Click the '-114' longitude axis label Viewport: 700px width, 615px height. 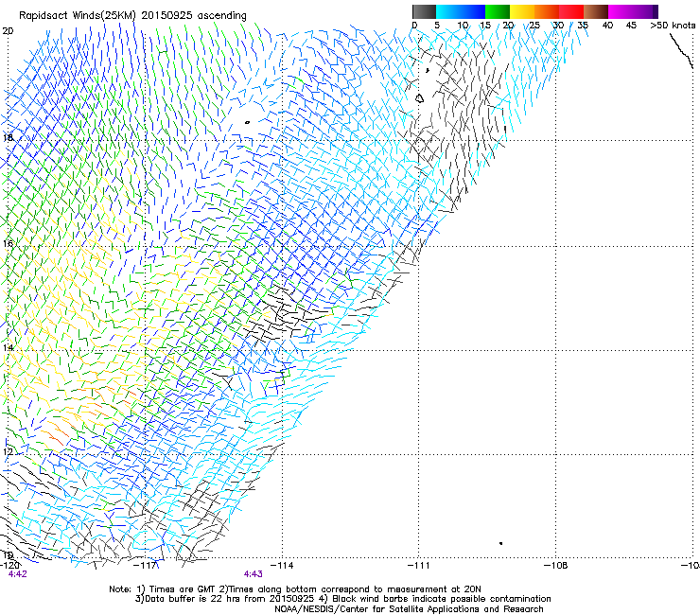click(282, 566)
